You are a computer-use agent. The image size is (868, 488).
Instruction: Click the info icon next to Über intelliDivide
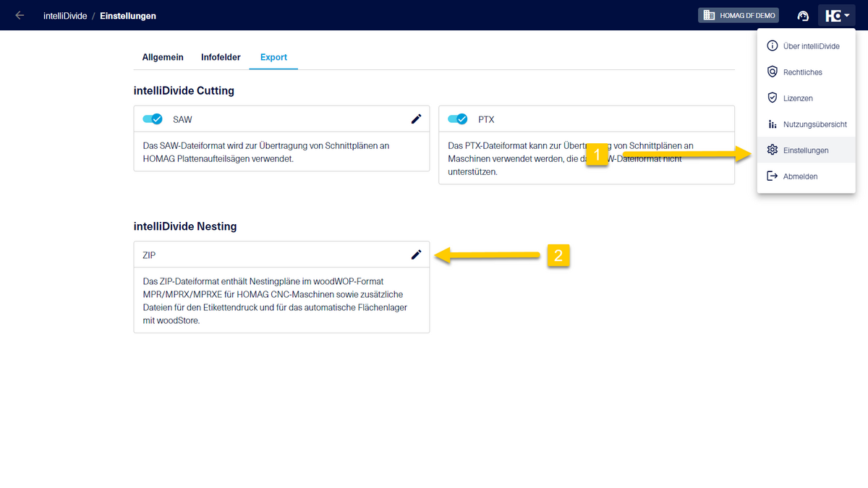point(773,46)
